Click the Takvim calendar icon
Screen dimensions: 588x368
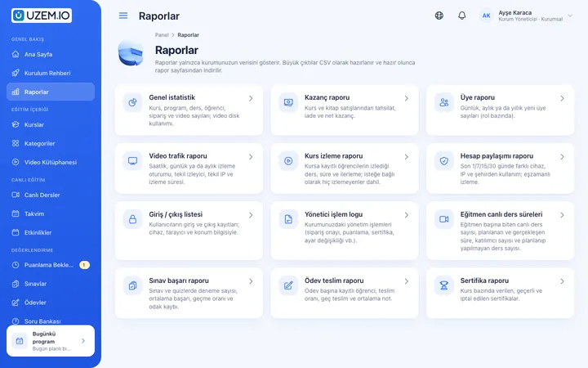(16, 213)
